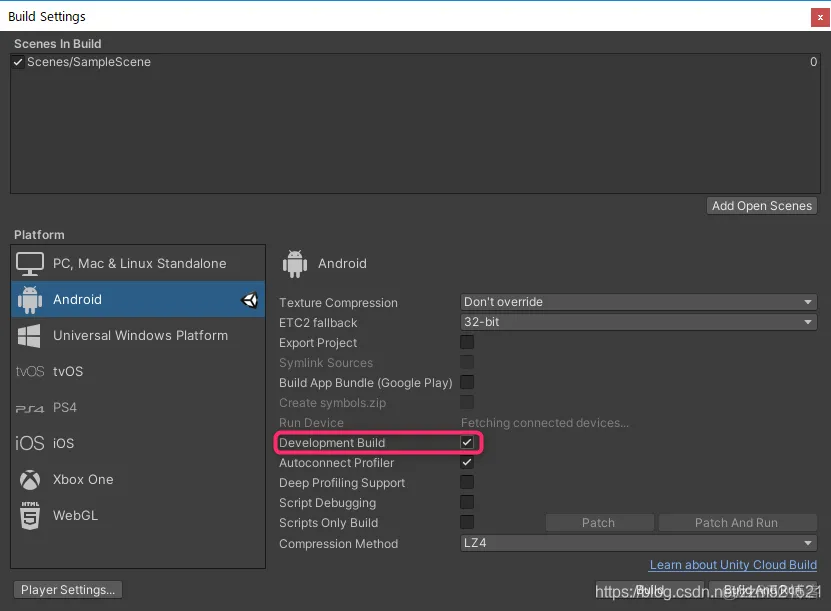Select the PS4 platform row
831x611 pixels.
138,408
